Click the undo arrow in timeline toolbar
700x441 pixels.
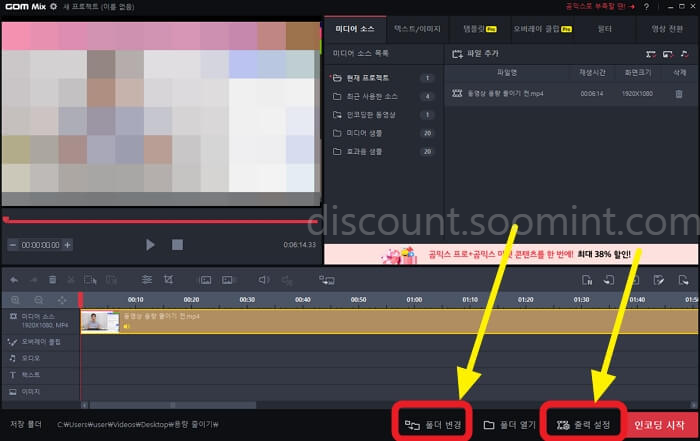click(14, 280)
